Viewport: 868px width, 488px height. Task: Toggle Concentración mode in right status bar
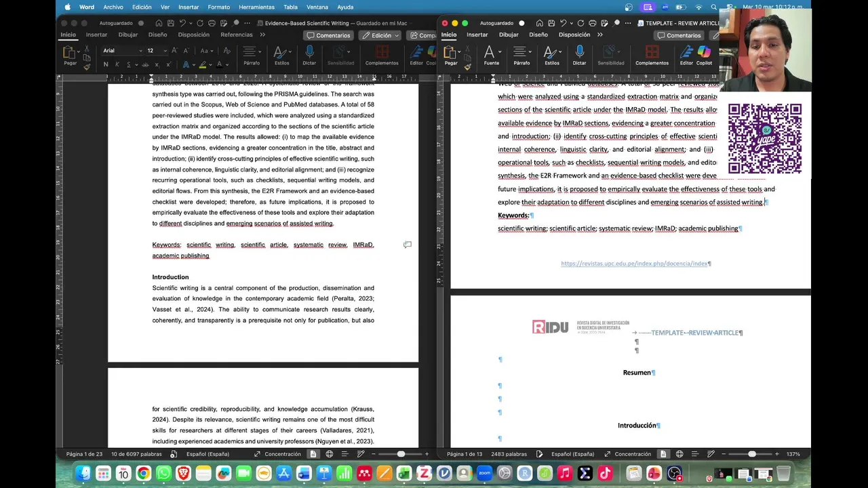[x=627, y=454]
